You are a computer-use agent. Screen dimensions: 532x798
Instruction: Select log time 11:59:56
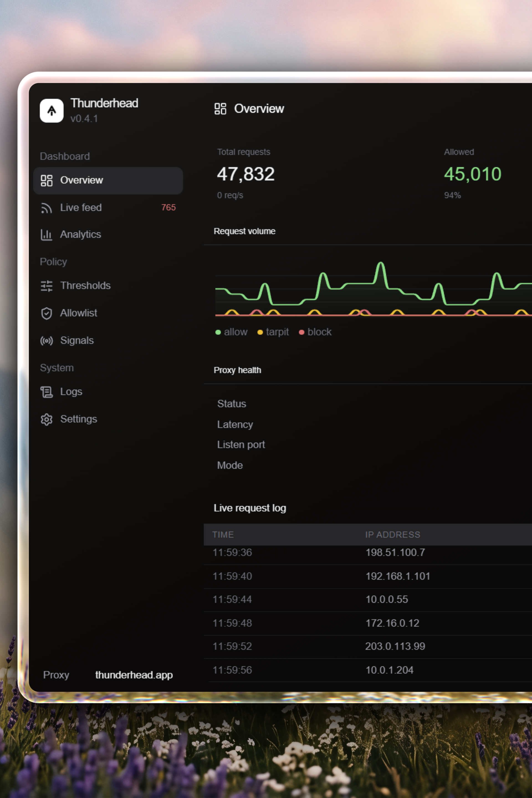(x=232, y=670)
